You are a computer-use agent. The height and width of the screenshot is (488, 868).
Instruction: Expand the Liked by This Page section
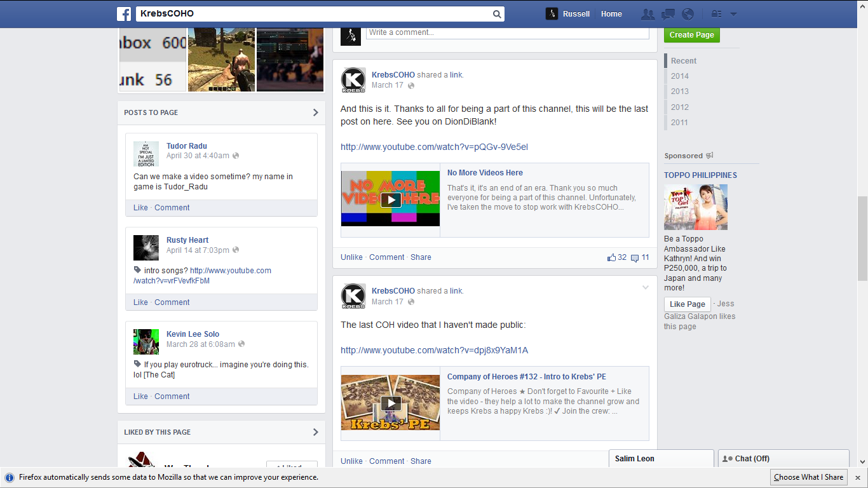click(x=316, y=432)
